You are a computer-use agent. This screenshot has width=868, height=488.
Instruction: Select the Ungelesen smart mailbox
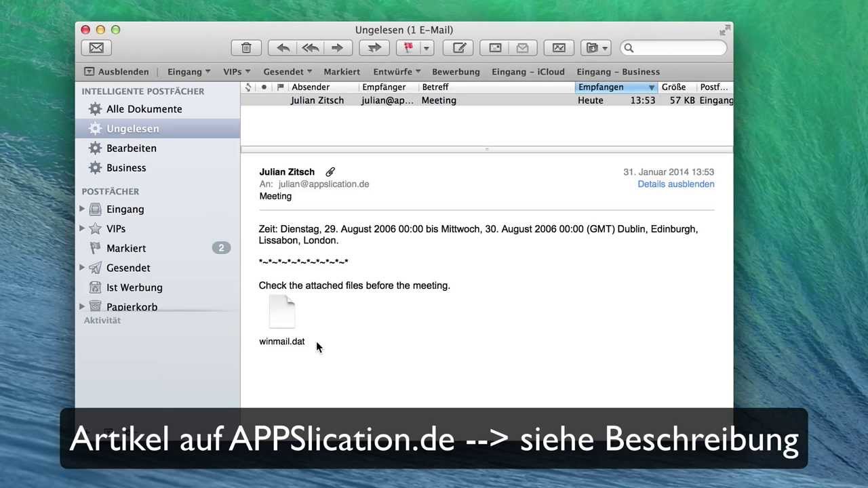click(132, 129)
